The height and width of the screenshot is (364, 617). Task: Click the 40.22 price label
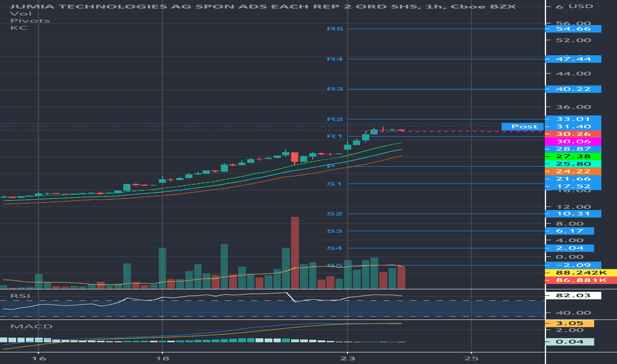573,89
